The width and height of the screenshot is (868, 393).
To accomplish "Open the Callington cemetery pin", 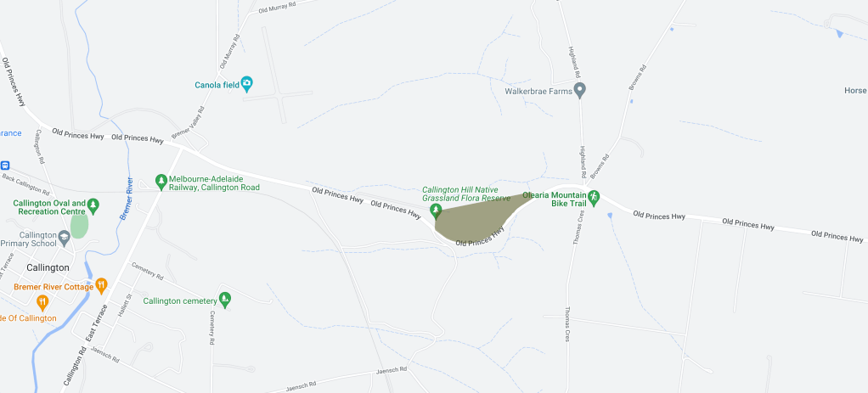I will tap(224, 300).
